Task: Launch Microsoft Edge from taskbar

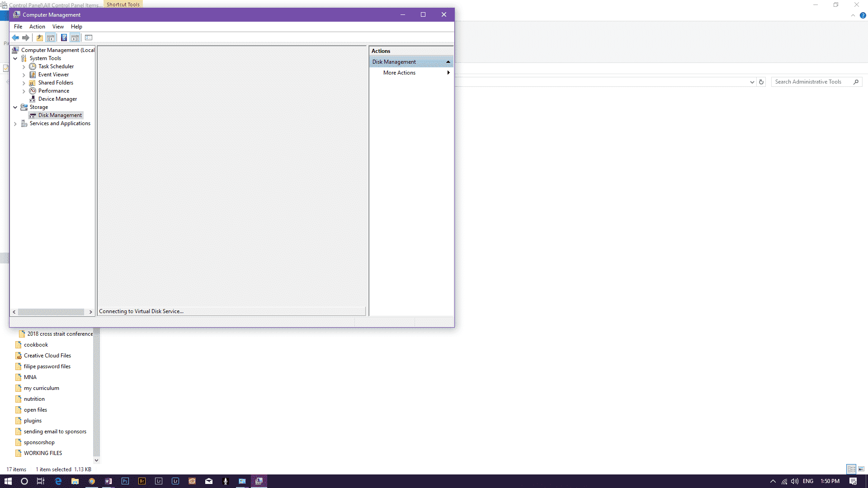Action: pos(58,481)
